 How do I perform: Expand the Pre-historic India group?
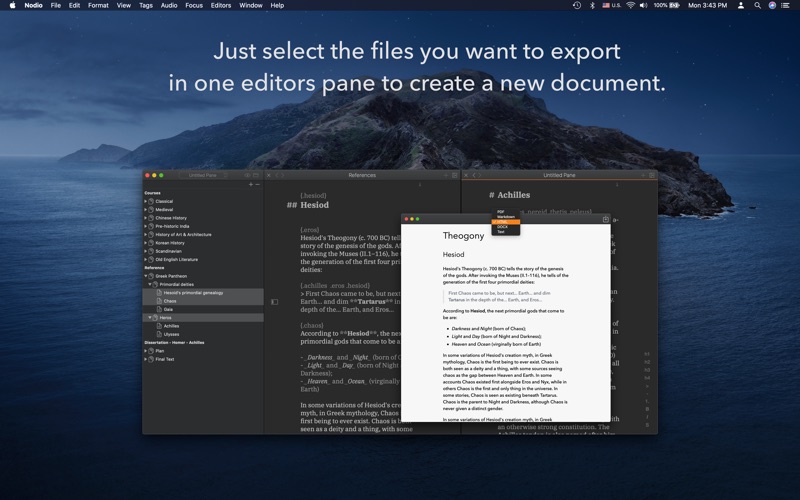click(x=145, y=226)
